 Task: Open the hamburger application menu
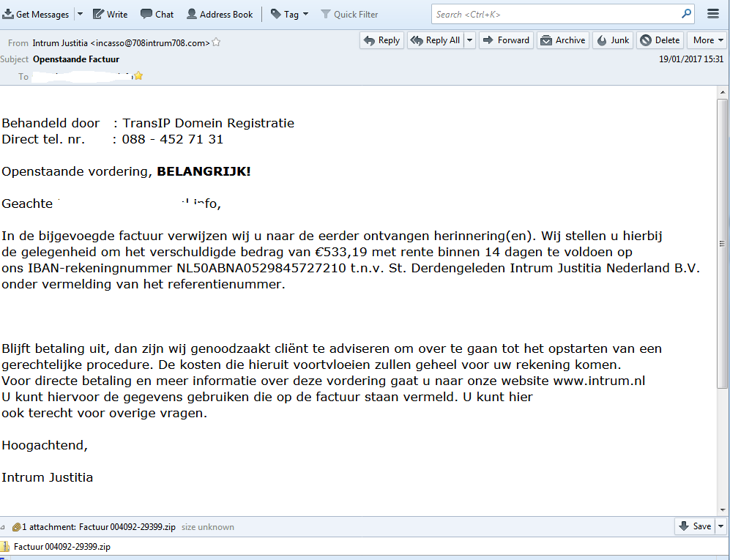point(713,14)
